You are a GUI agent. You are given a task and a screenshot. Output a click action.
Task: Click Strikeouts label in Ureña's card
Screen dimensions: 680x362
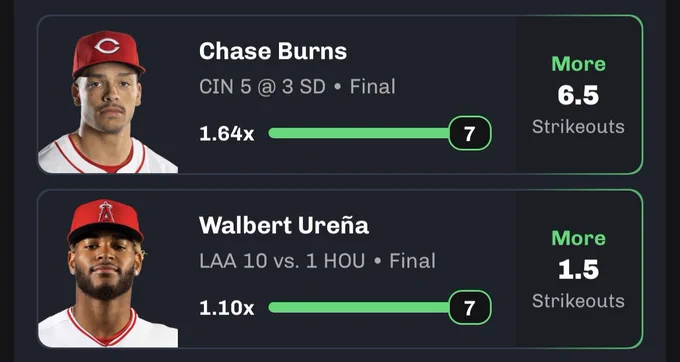pos(579,301)
